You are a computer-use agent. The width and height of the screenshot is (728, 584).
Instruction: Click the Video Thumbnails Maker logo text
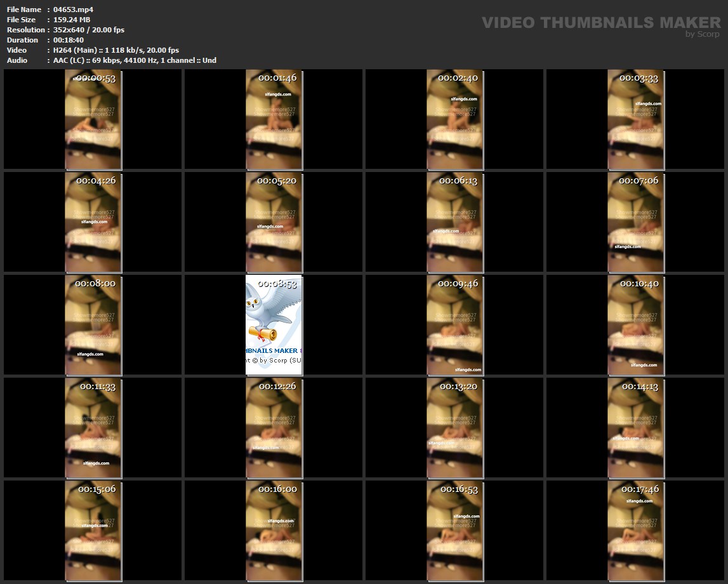600,22
